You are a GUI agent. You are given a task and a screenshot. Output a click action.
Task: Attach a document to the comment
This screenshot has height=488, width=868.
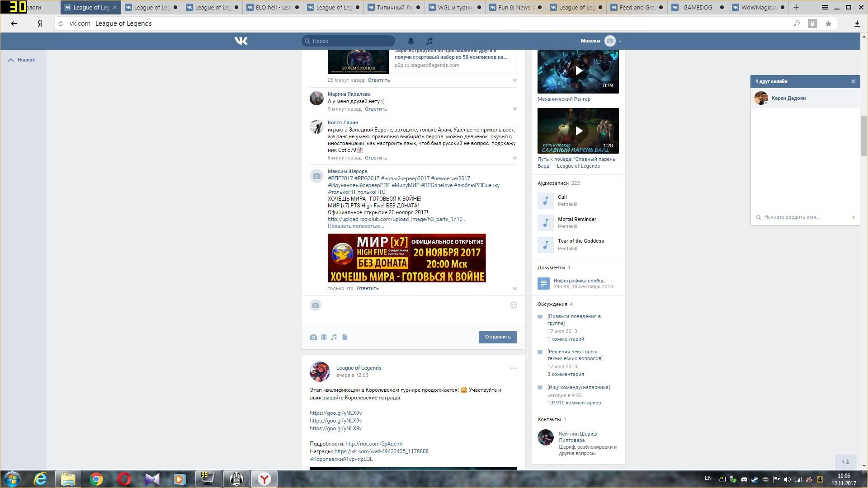(345, 337)
